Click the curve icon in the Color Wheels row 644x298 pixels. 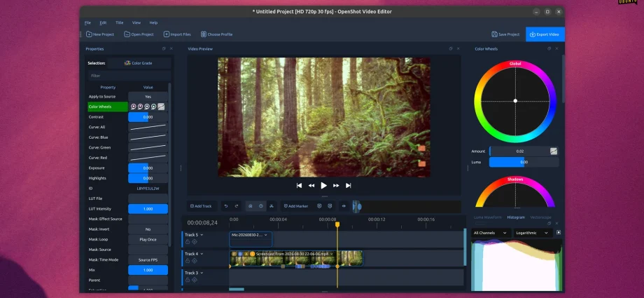pyautogui.click(x=162, y=107)
